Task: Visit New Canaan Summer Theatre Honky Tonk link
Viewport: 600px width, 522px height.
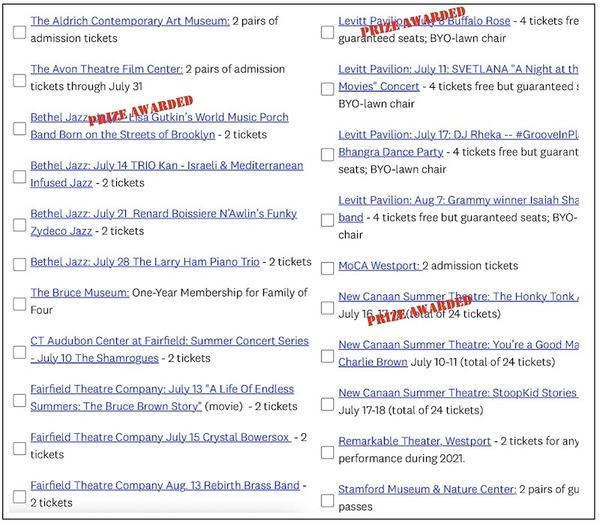Action: click(458, 297)
